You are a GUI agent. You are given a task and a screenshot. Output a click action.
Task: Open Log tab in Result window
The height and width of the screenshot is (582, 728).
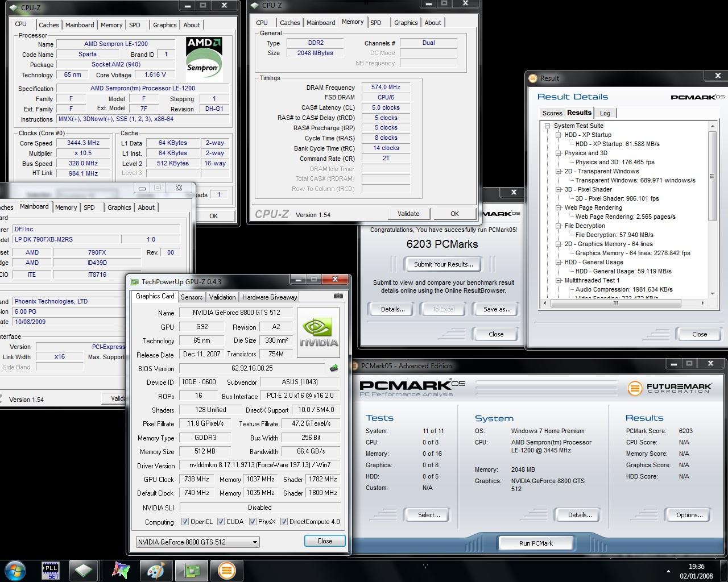tap(605, 113)
